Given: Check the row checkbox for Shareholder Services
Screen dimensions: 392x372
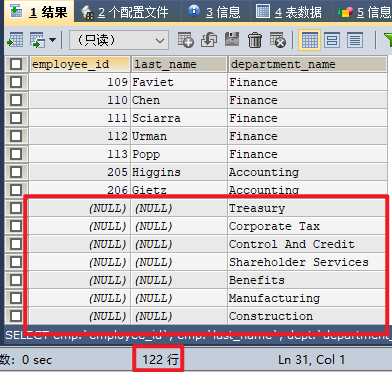Looking at the screenshot, I should click(16, 262).
